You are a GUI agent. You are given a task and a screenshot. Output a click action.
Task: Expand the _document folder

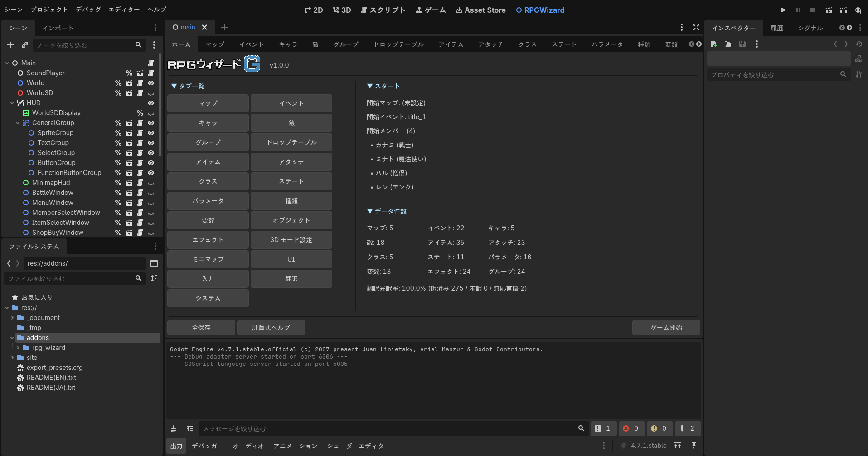tap(12, 318)
